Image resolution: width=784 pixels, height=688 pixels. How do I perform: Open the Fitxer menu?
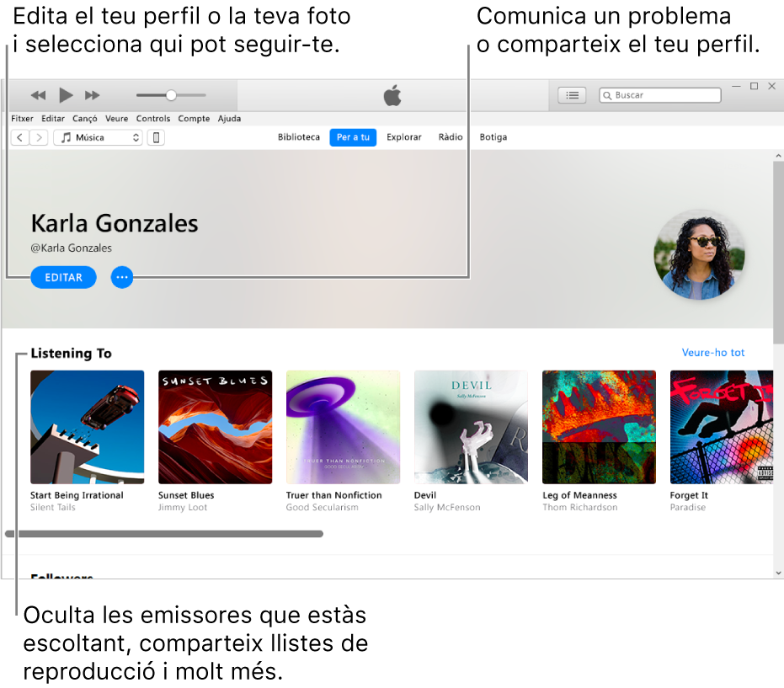[x=22, y=118]
